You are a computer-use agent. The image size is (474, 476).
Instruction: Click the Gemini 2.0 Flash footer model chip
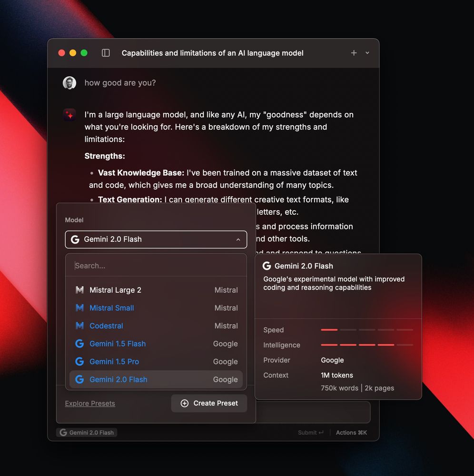point(87,433)
